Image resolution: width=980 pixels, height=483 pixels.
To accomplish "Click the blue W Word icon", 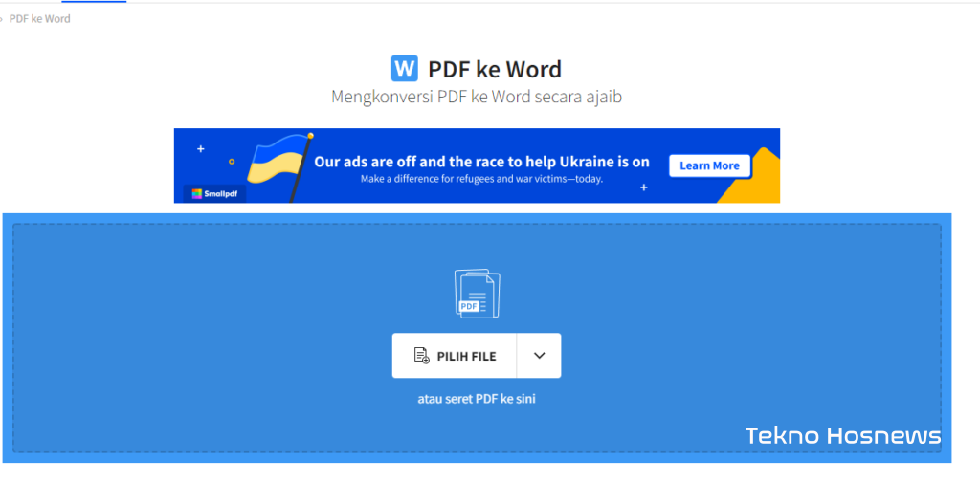I will (405, 69).
